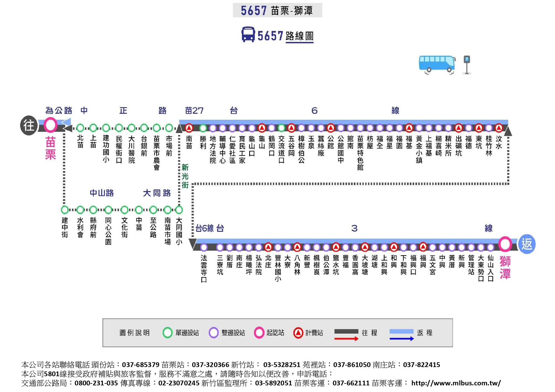Click the dark 往 direction circle
Screen dimensions: 555x392
click(29, 125)
